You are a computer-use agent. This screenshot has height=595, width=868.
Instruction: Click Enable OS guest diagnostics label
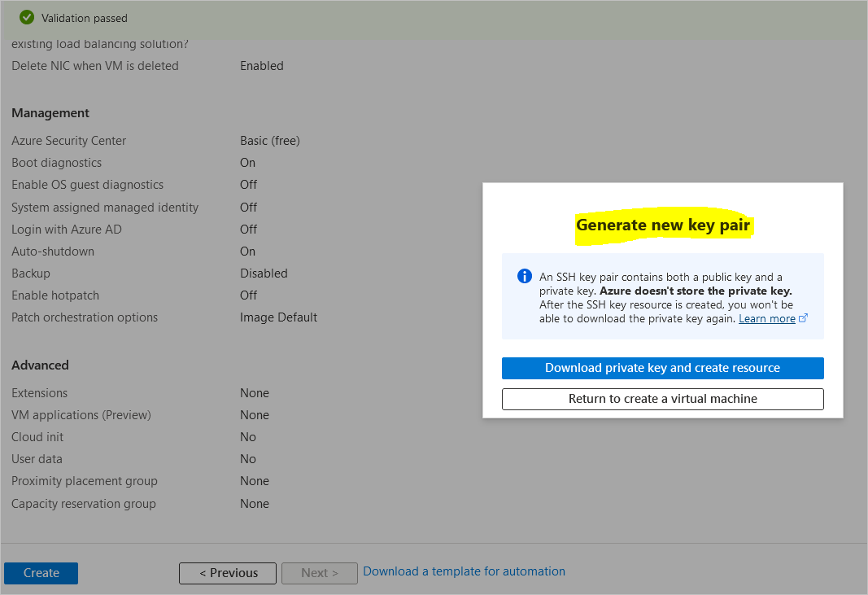click(x=88, y=185)
